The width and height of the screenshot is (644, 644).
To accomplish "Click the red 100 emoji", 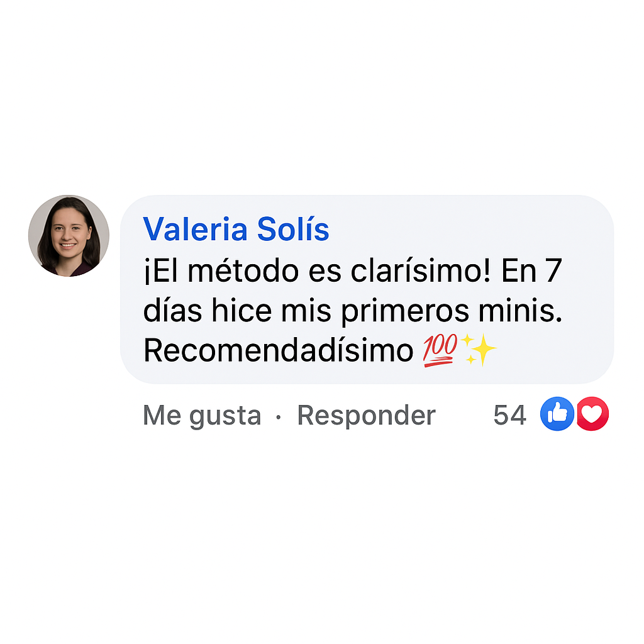I will [x=440, y=350].
